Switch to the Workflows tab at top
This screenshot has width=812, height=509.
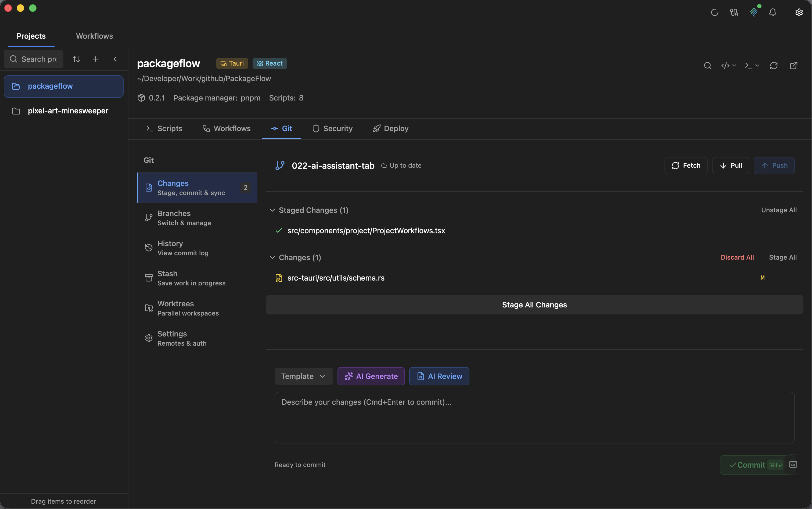[x=94, y=36]
